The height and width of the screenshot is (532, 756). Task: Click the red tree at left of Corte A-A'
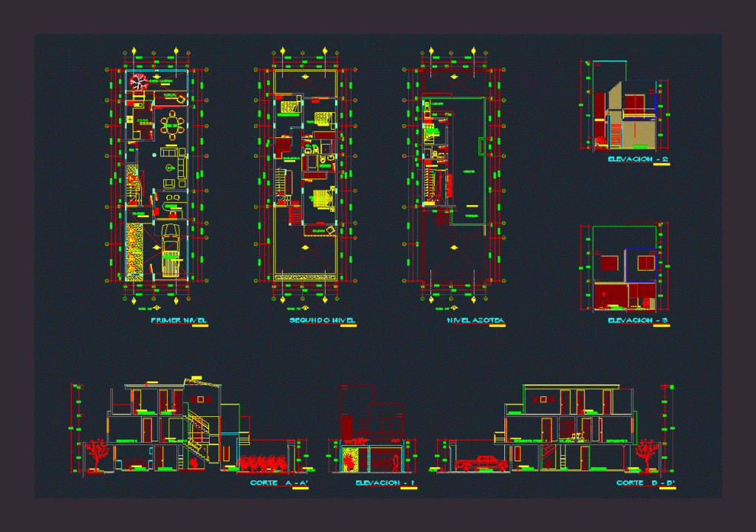click(97, 455)
